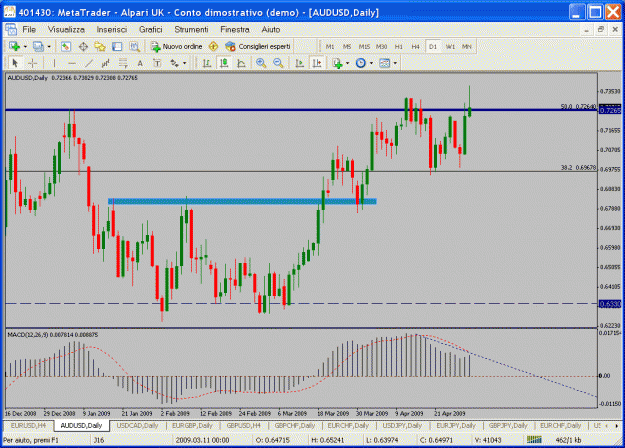Select the Fibonacci retracement tool

click(x=123, y=63)
